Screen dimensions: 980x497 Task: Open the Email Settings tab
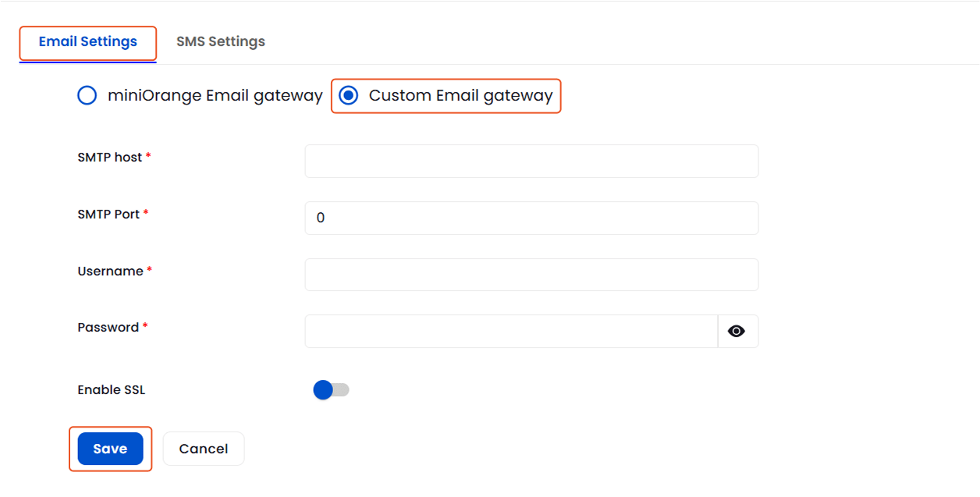(x=87, y=41)
